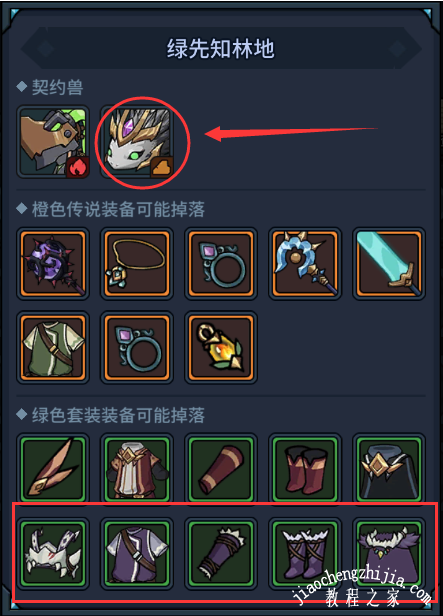Open the green tunic armor item
This screenshot has height=616, width=443.
click(53, 348)
